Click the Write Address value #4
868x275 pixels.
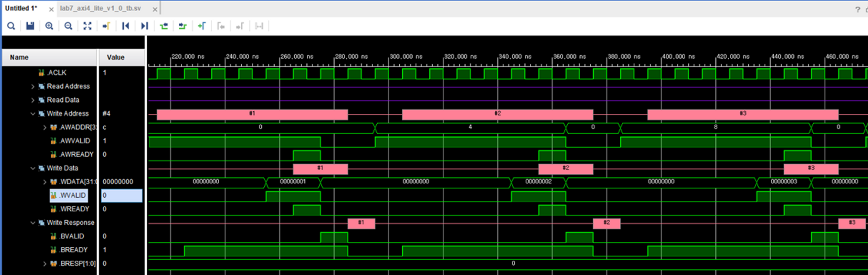(106, 113)
